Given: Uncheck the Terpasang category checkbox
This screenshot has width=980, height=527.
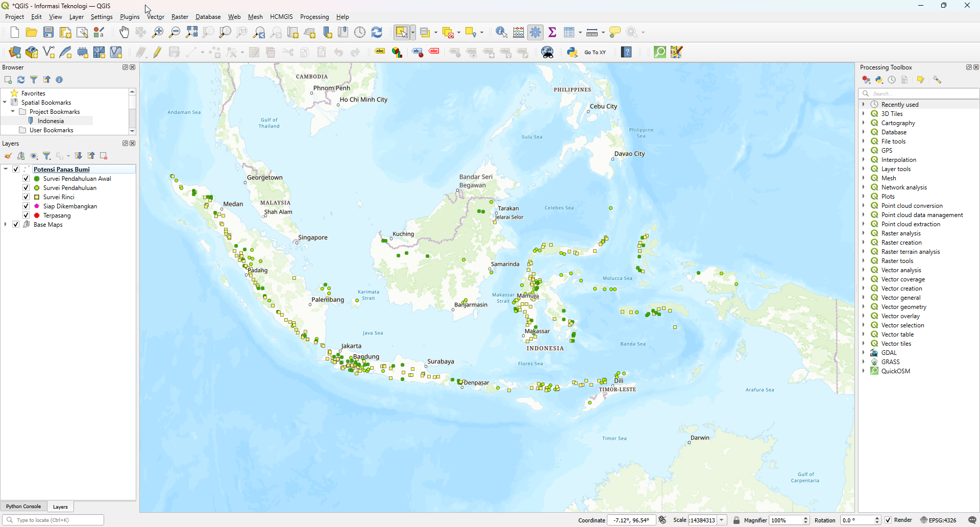Looking at the screenshot, I should click(x=26, y=215).
